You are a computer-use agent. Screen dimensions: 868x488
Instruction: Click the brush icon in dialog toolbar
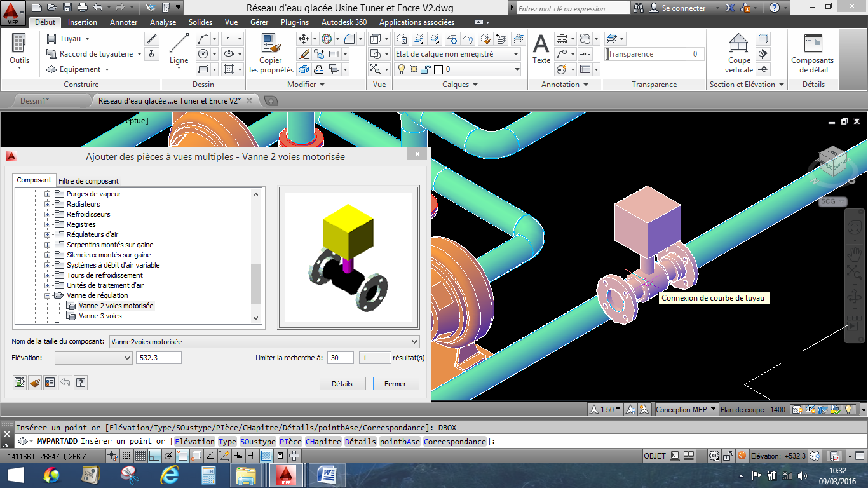point(35,383)
